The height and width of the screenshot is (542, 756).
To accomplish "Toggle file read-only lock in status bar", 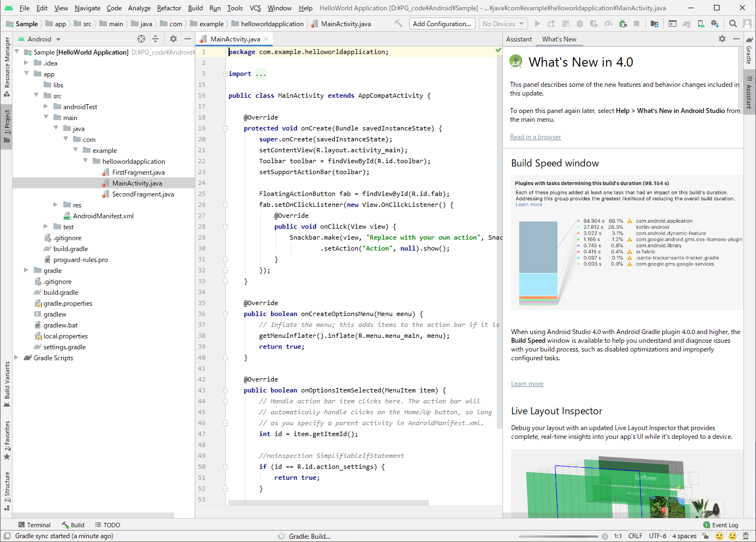I will pos(706,536).
